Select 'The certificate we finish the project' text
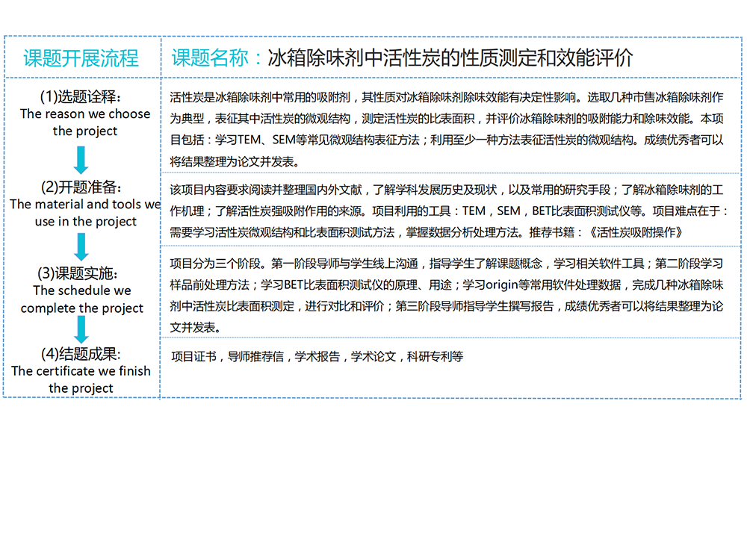This screenshot has height=560, width=747. (x=81, y=379)
